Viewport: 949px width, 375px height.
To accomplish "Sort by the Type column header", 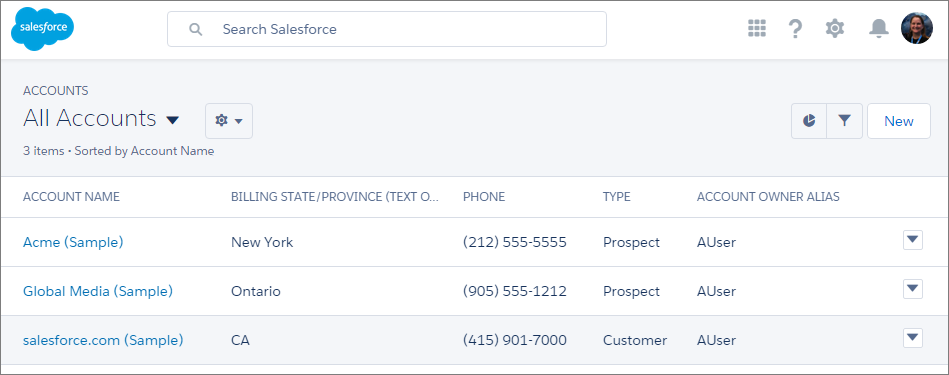I will coord(616,197).
